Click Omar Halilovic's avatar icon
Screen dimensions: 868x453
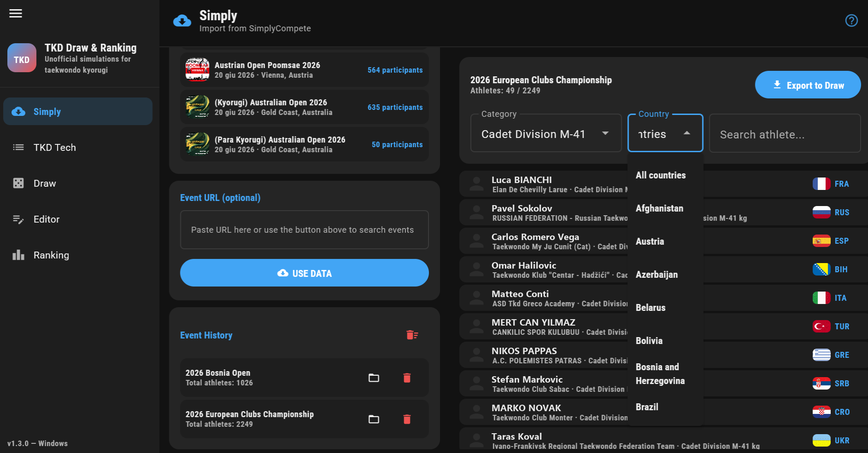point(476,270)
